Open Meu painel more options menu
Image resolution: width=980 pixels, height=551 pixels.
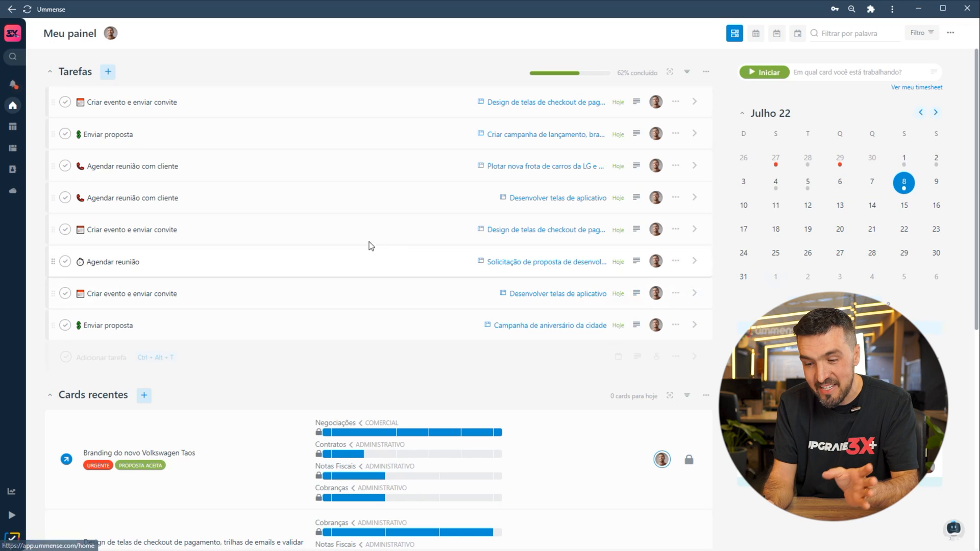click(950, 33)
